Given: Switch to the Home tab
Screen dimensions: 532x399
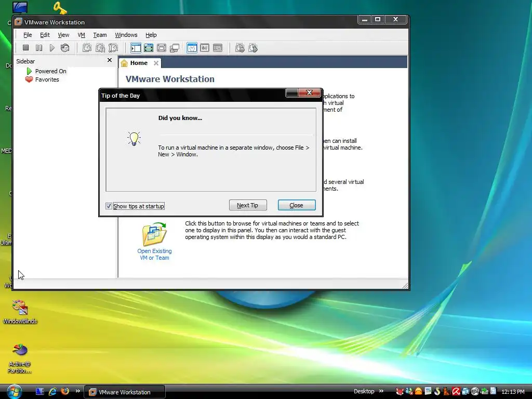Looking at the screenshot, I should tap(139, 63).
